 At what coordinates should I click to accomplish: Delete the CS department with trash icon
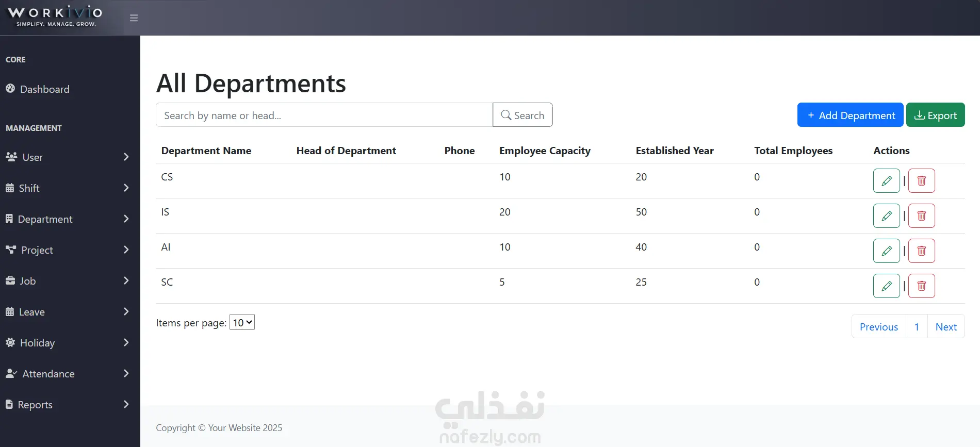pos(921,181)
